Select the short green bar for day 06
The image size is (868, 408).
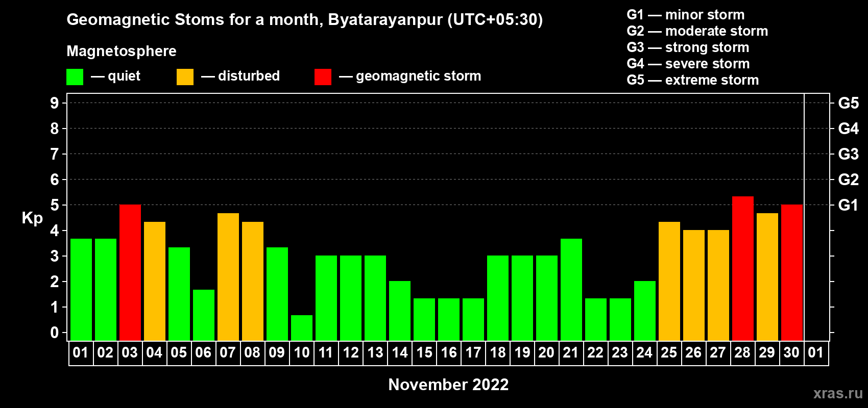click(204, 315)
